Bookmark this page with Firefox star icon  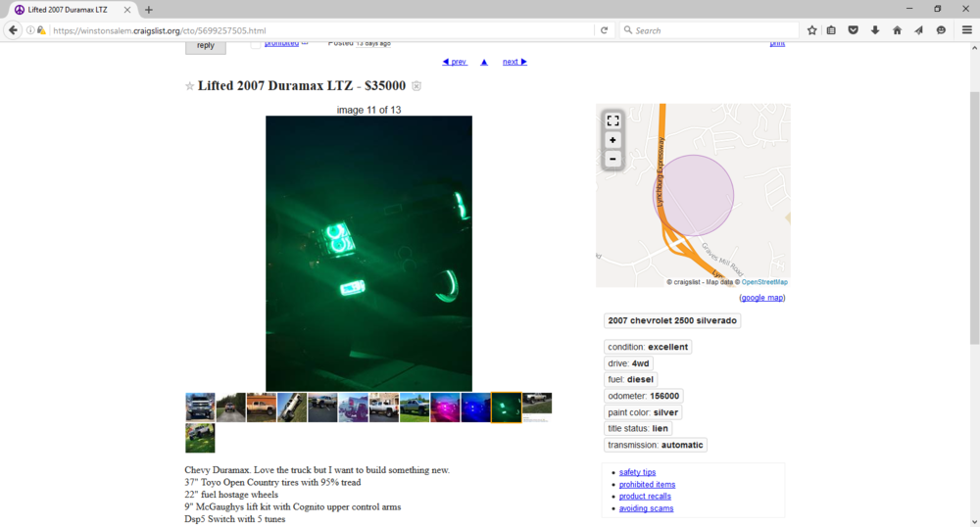pyautogui.click(x=811, y=30)
